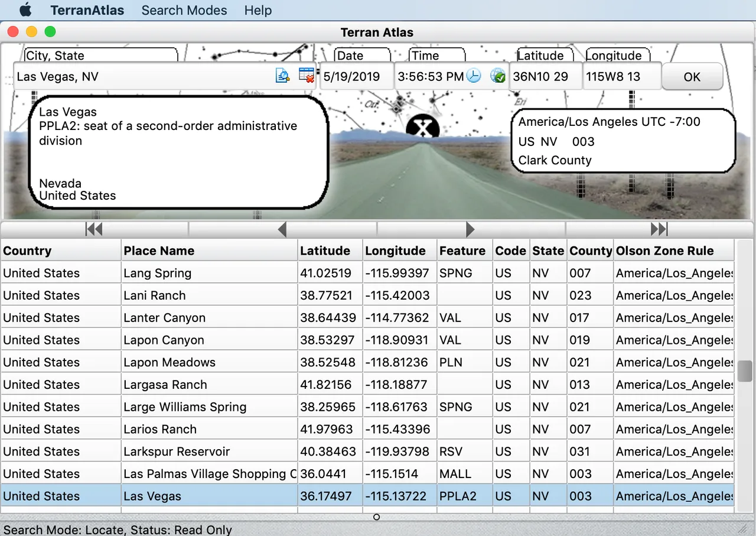The image size is (756, 536).
Task: Select the Lang Spring row
Action: (367, 273)
